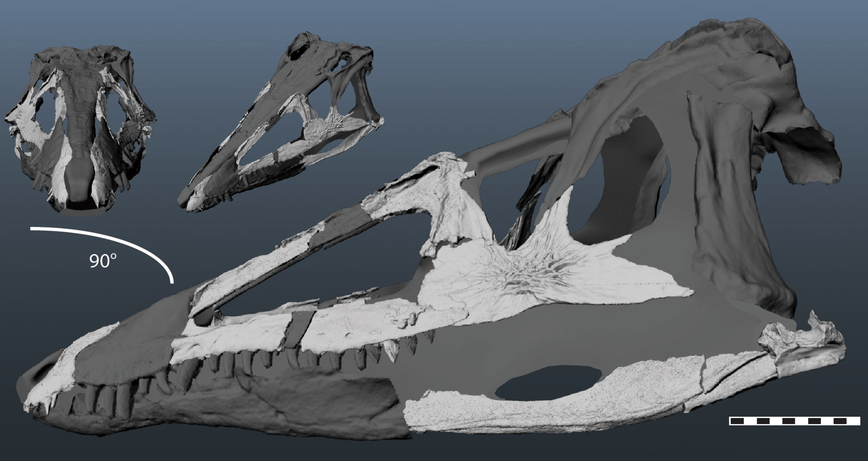Screen dimensions: 868x461
Task: Click the black-and-white scale bar
Action: [794, 421]
